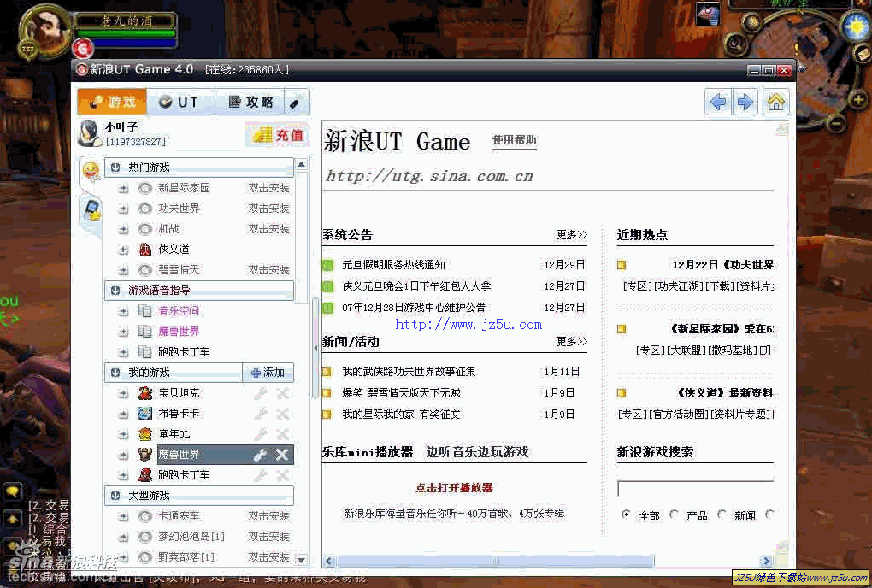Switch to the 攻略 tab

(x=250, y=103)
